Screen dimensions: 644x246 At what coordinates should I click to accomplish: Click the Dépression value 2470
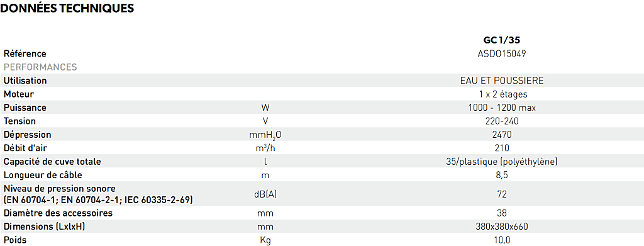point(502,135)
